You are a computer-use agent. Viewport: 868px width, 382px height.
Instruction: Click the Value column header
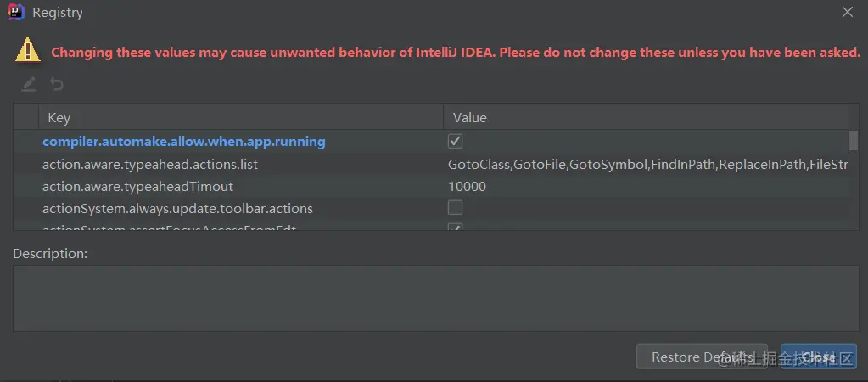click(645, 117)
